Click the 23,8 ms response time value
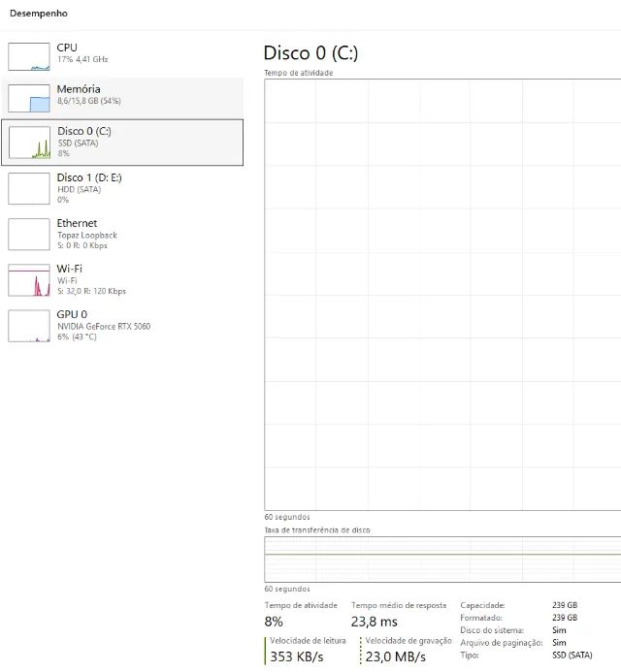Image resolution: width=621 pixels, height=672 pixels. click(374, 622)
